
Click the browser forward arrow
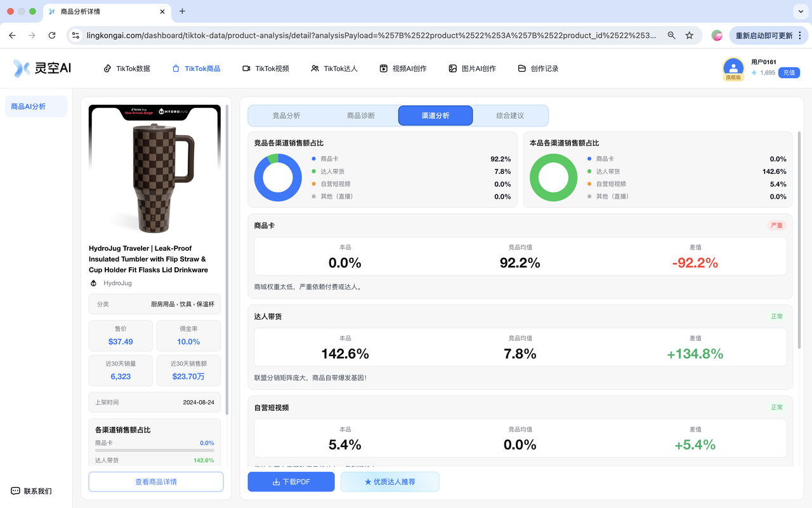pyautogui.click(x=32, y=36)
